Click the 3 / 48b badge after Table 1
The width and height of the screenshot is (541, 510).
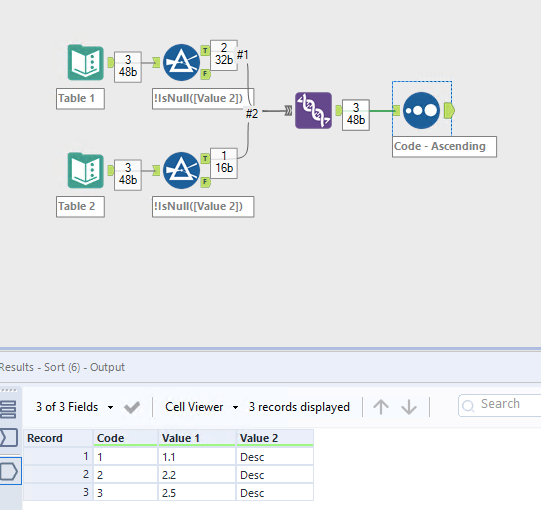click(128, 67)
